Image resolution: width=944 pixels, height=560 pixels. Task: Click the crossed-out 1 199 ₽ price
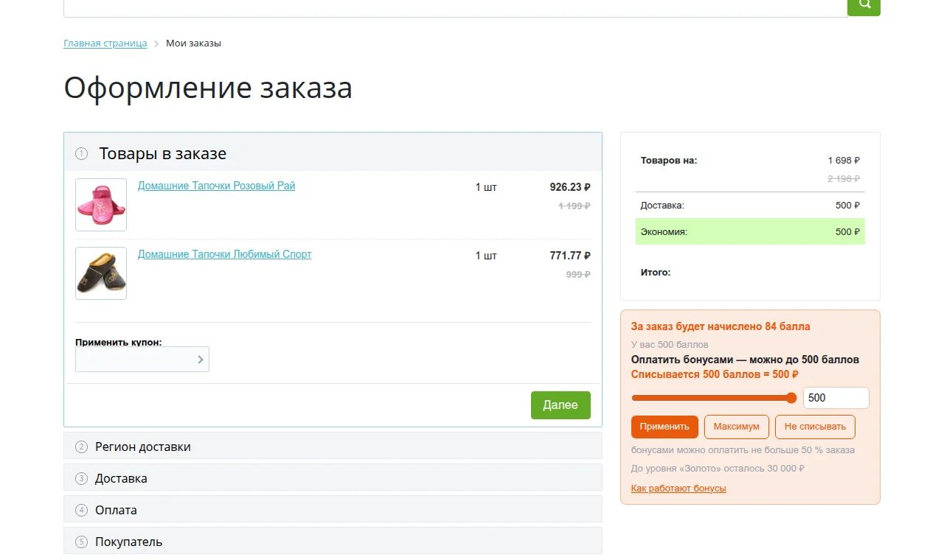(x=575, y=206)
